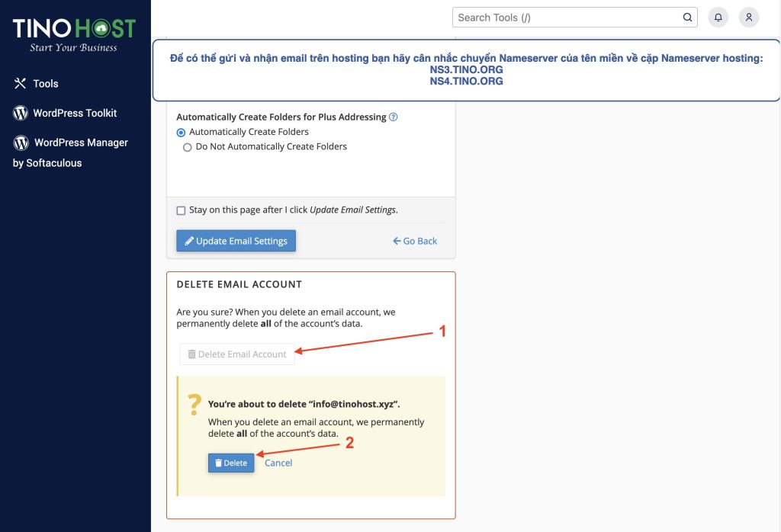Screen dimensions: 781x532
Task: Click the TinoHost logo
Action: 74,35
